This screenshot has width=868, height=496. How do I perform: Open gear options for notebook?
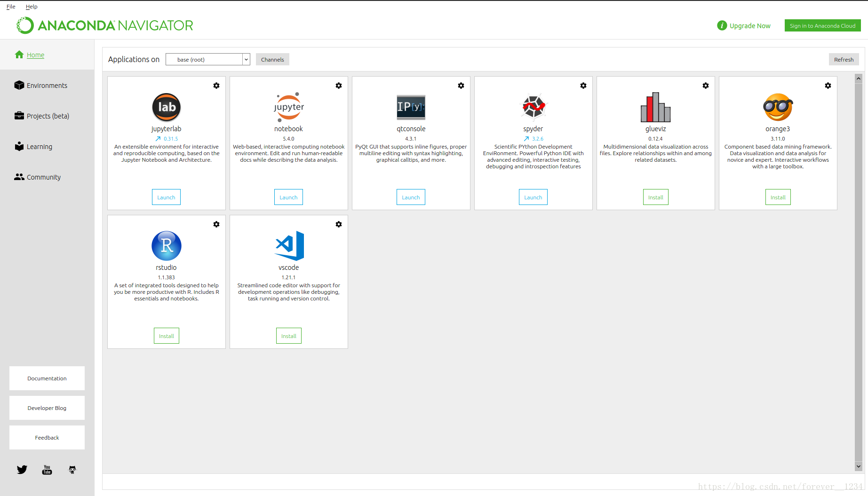339,86
